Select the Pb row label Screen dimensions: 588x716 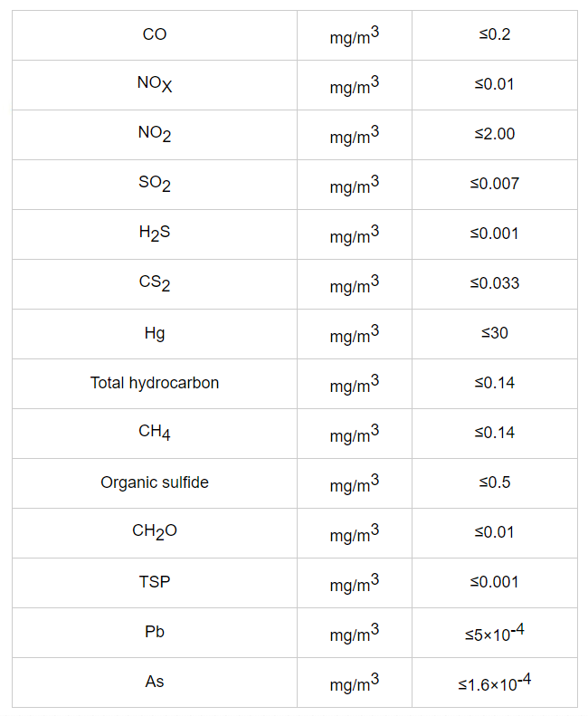click(x=155, y=632)
